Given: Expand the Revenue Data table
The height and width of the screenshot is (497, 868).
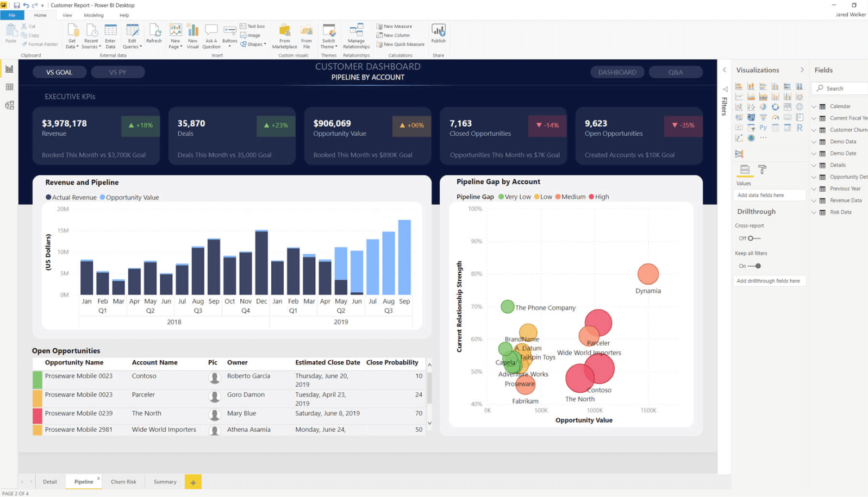Looking at the screenshot, I should click(814, 200).
